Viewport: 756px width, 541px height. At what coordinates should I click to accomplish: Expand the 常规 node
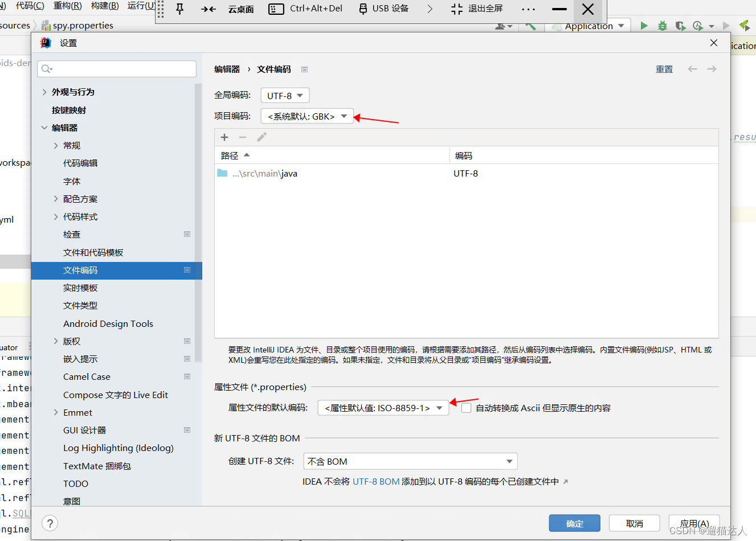(56, 145)
